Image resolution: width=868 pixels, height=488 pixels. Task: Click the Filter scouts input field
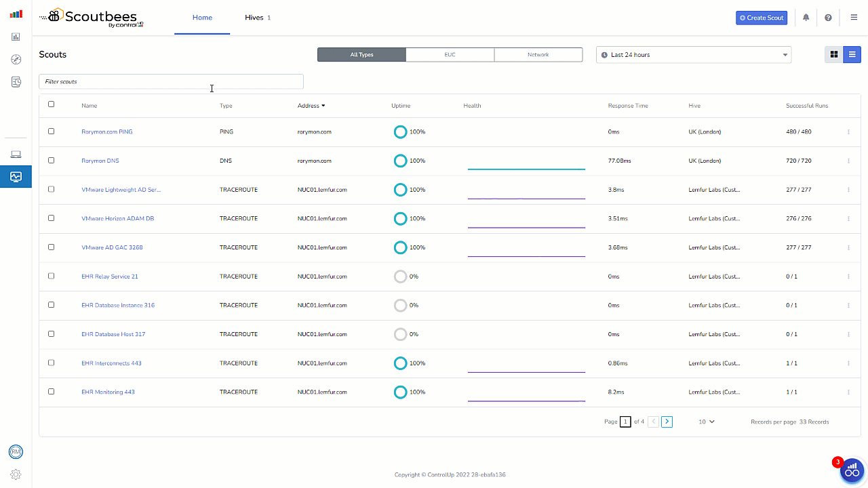pyautogui.click(x=171, y=82)
